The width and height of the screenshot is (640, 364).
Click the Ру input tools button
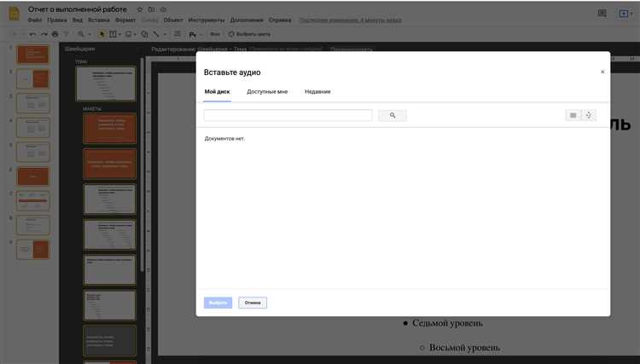coord(193,35)
